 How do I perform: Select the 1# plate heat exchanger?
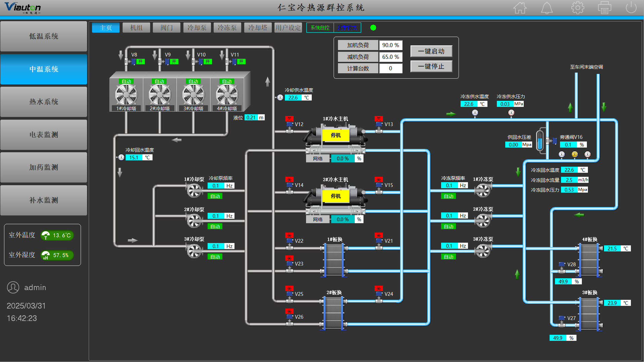334,259
